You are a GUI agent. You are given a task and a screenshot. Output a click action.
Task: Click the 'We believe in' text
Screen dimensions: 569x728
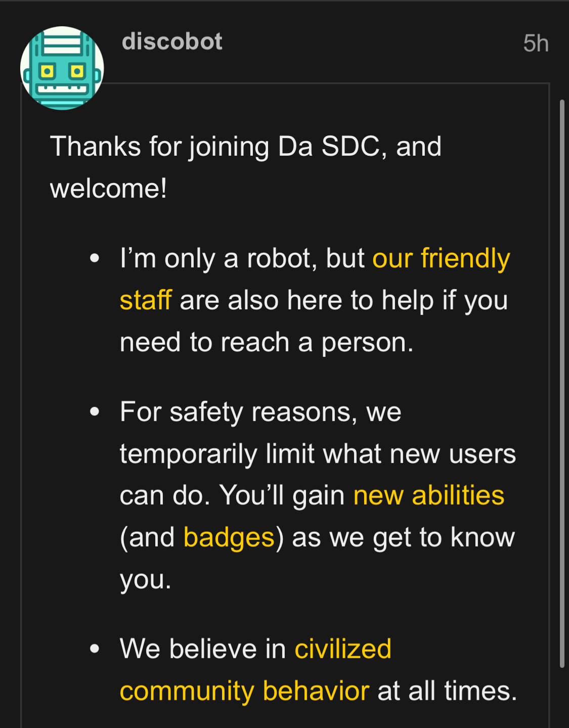[x=203, y=649]
